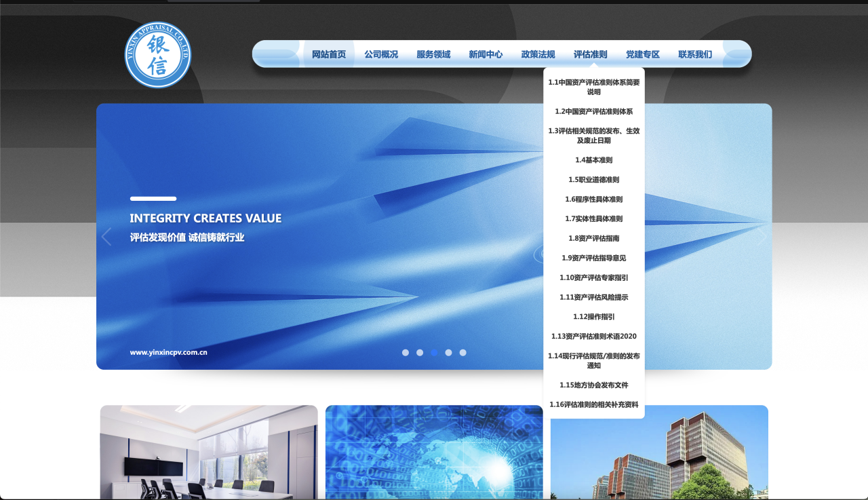
Task: Choose 1.4基本准则 from the submenu
Action: 594,160
